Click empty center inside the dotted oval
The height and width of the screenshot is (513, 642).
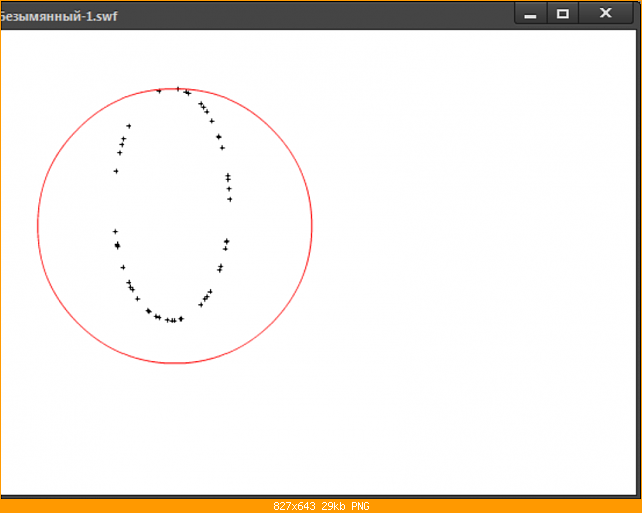tap(172, 205)
